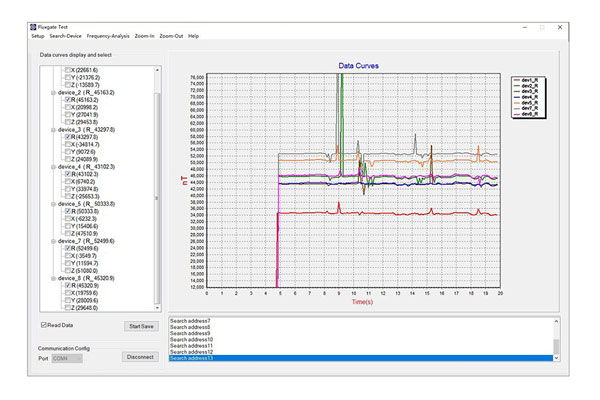Open the Frequency-Analysis menu
The width and height of the screenshot is (600, 400).
point(107,36)
